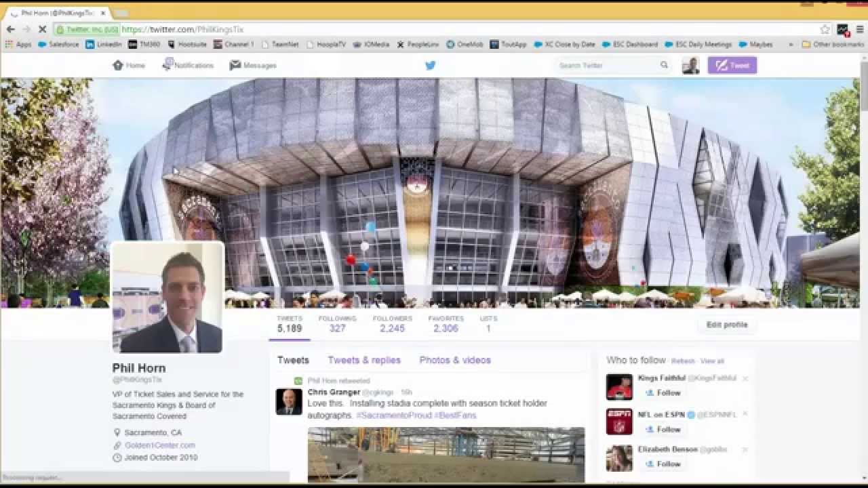Follow NFL on ESPN

pyautogui.click(x=663, y=429)
